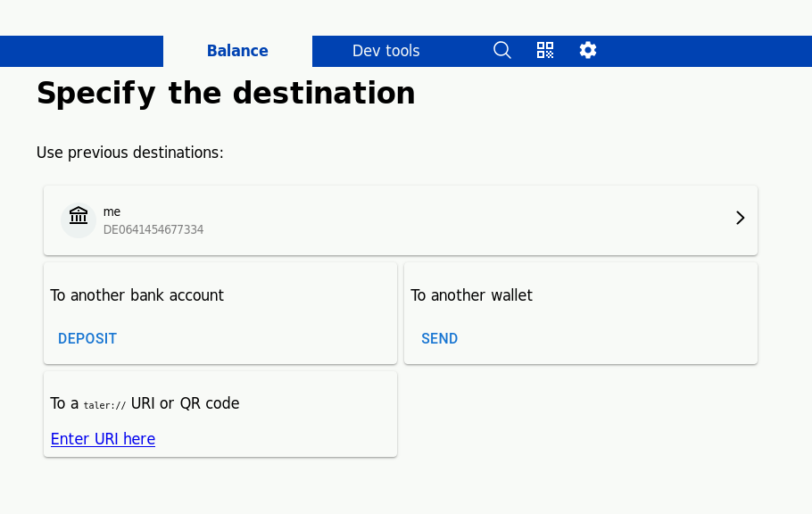The image size is (812, 514).
Task: Open the QR code scanner icon
Action: 545,50
